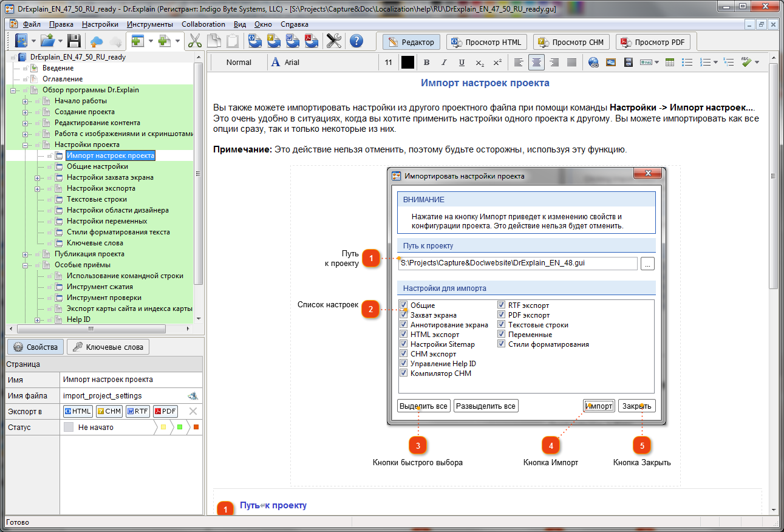784x532 pixels.
Task: Open the Arial font dropdown
Action: point(324,62)
